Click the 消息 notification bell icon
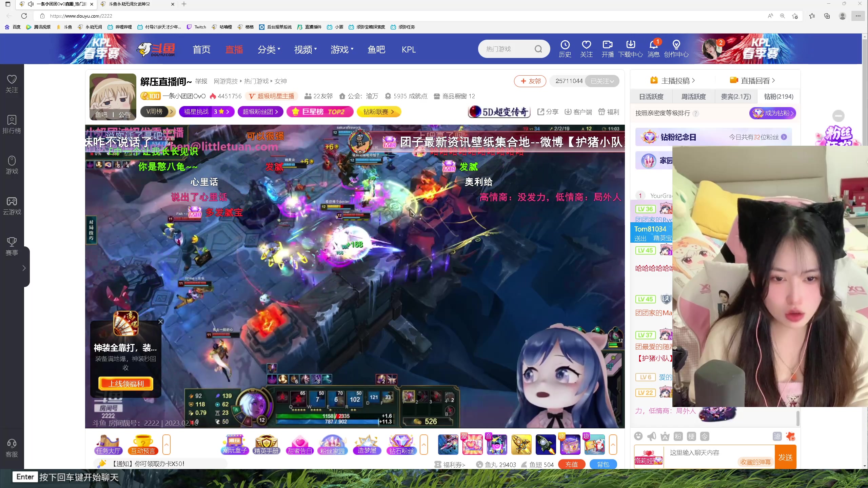Screen dimensions: 868x488 653,44
